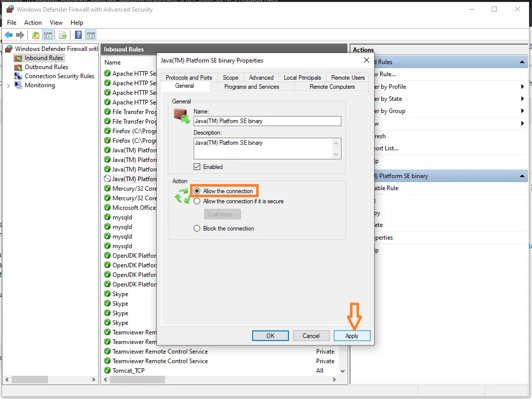Screen dimensions: 532x399
Task: Switch to Protocols and Ports tab
Action: point(189,78)
